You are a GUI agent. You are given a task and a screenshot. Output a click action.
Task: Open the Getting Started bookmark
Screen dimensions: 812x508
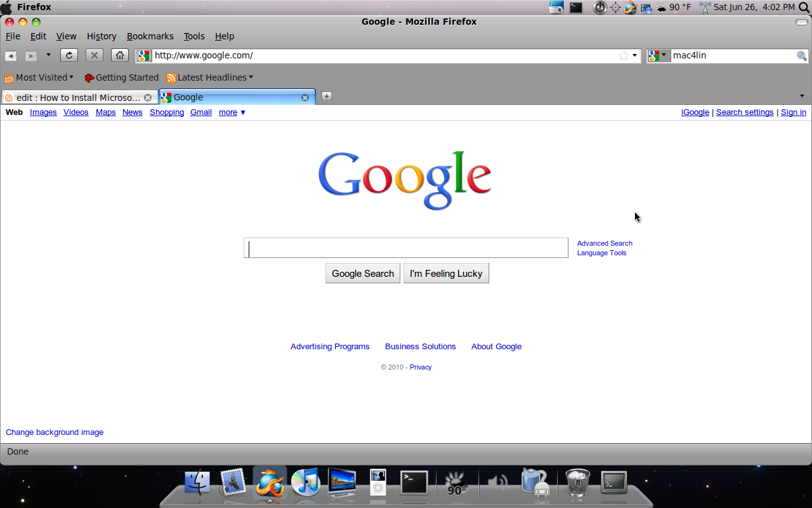pos(121,77)
